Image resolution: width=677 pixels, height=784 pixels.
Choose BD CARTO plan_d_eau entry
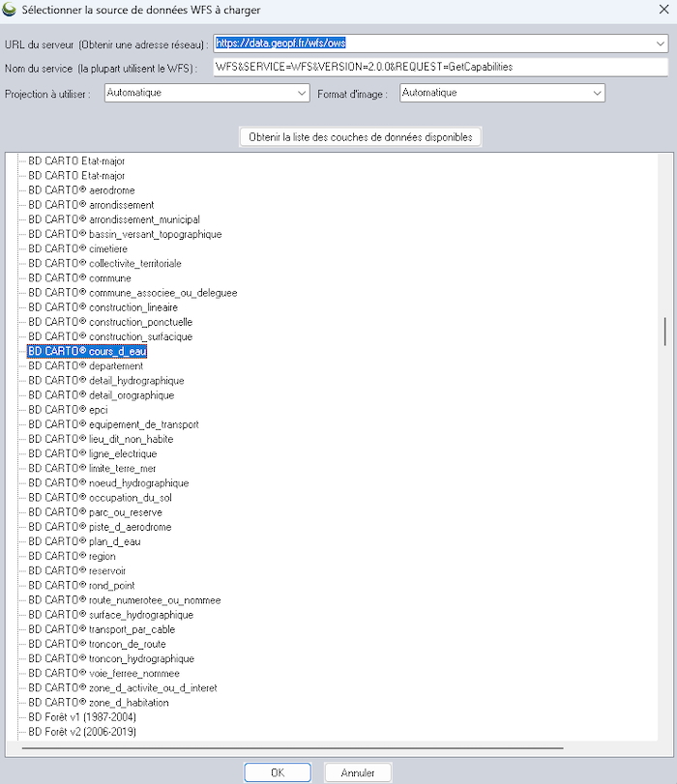(84, 542)
